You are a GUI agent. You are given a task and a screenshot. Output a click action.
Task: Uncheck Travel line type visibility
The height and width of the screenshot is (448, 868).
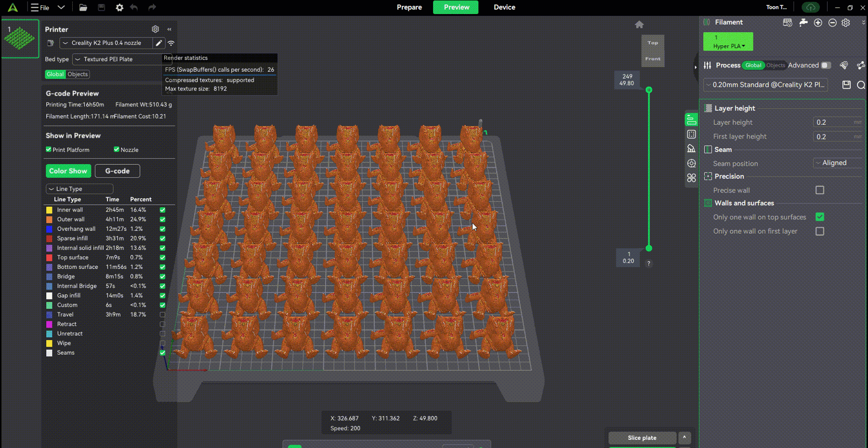162,315
